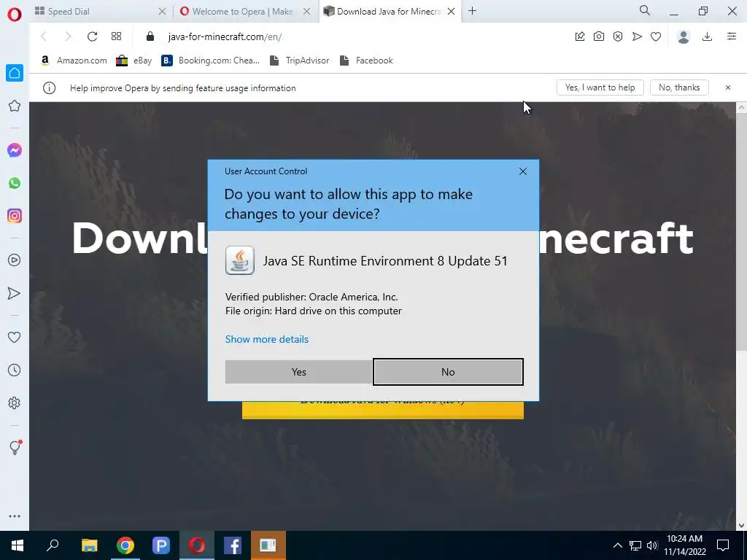The width and height of the screenshot is (747, 560).
Task: Close the User Account Control dialog
Action: point(522,171)
